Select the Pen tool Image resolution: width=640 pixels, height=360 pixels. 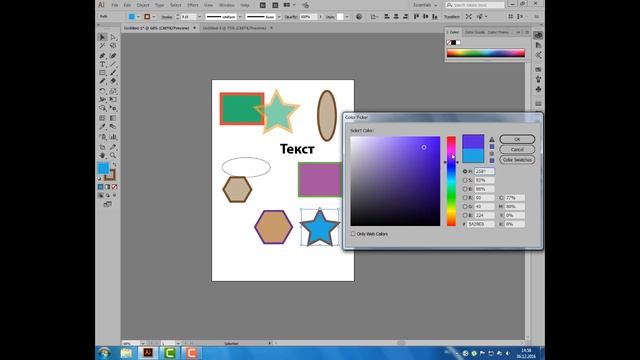[102, 55]
